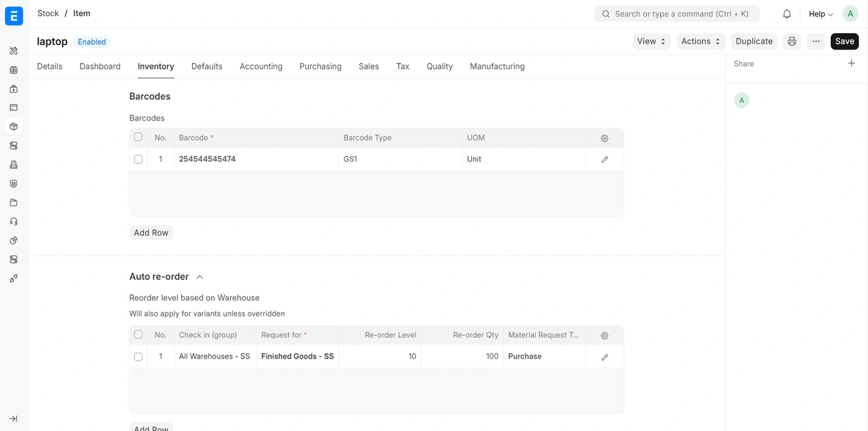Save the laptop item

coord(844,41)
